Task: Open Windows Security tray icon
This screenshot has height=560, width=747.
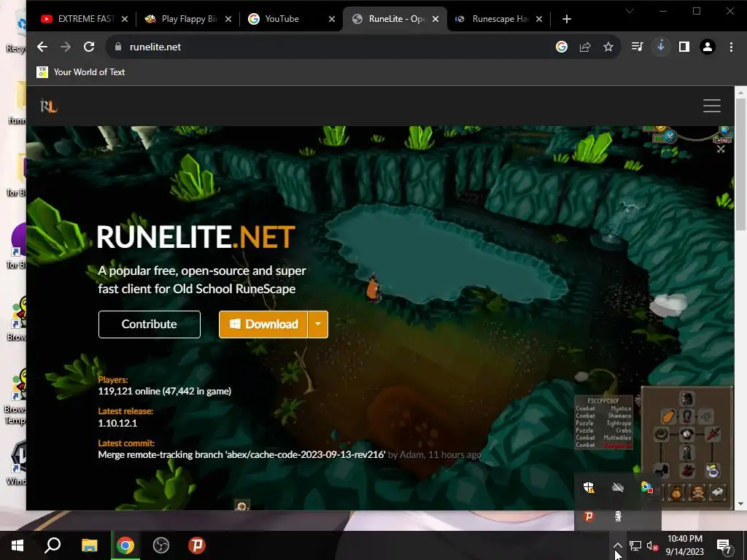Action: click(x=589, y=487)
